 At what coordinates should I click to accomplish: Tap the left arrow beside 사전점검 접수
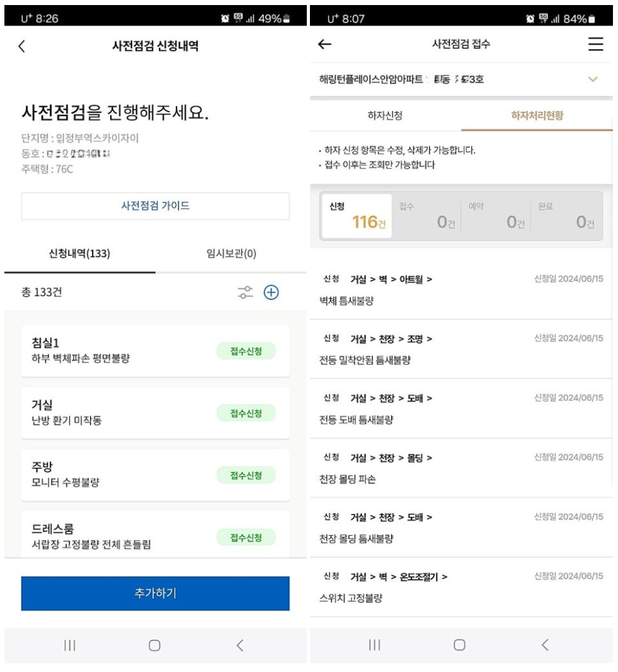[x=326, y=44]
